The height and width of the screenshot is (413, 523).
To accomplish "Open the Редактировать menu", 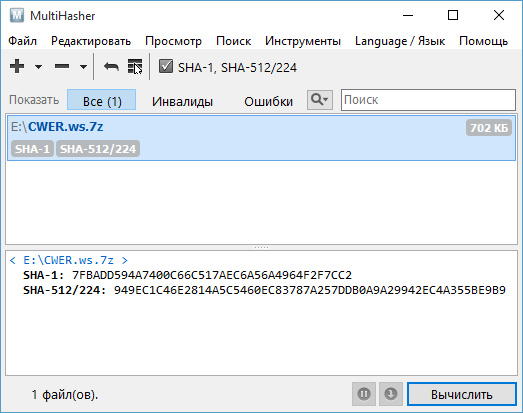I will point(91,41).
